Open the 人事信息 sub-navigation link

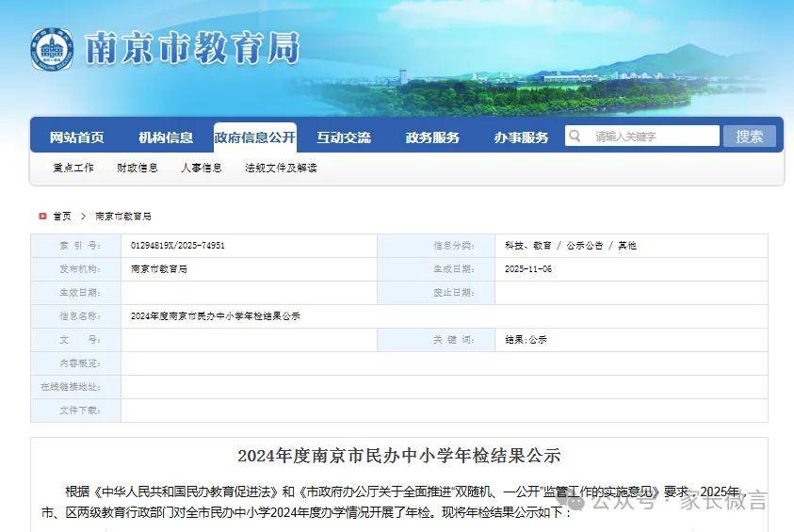point(202,168)
